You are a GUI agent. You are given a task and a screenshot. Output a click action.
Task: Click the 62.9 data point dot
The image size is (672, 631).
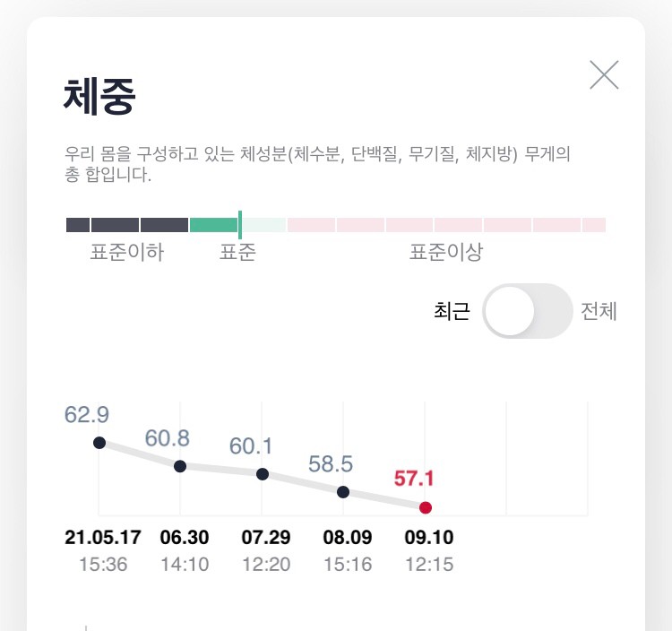pyautogui.click(x=99, y=443)
